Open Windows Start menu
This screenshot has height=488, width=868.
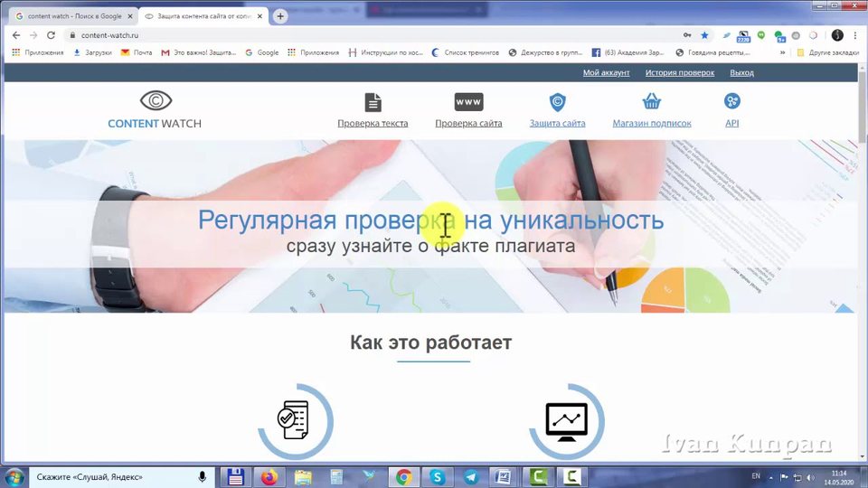[14, 477]
